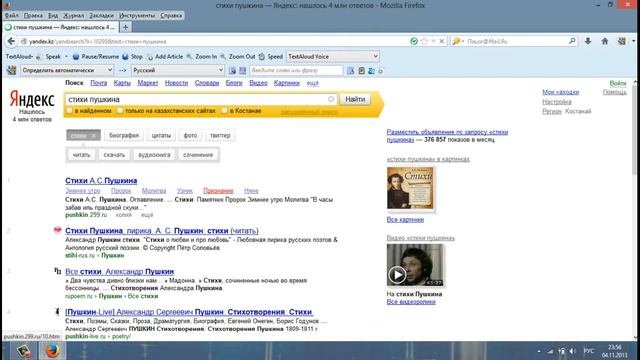Click the first translate icon after the Русский dropdown
Viewport: 640px width, 360px height.
coord(232,71)
